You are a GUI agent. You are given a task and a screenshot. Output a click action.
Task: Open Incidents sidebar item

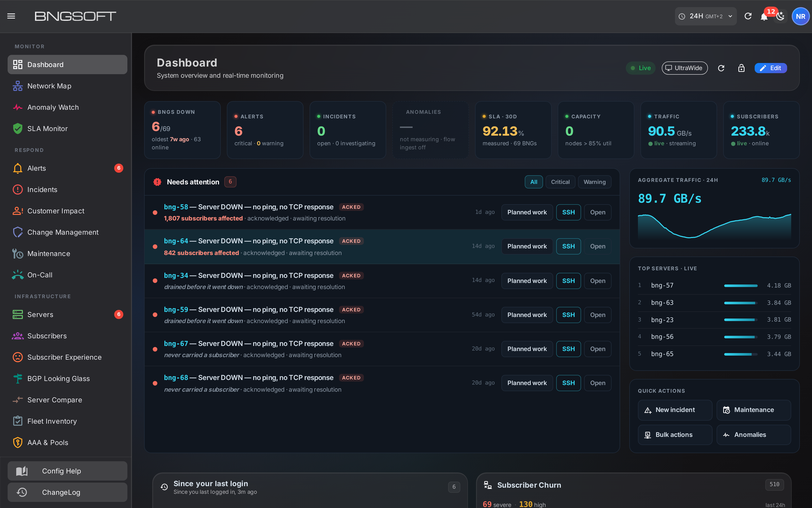67,190
